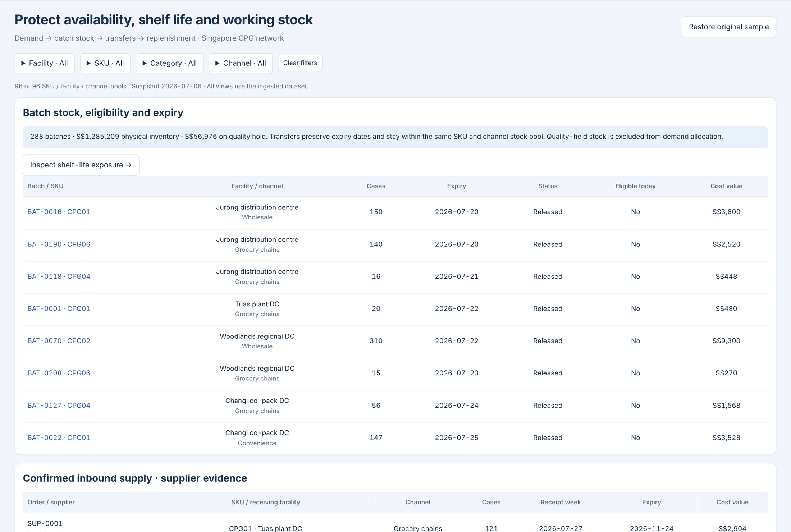The height and width of the screenshot is (532, 791).
Task: Click the Woodlands regional DC Wholesale cell
Action: pyautogui.click(x=257, y=341)
